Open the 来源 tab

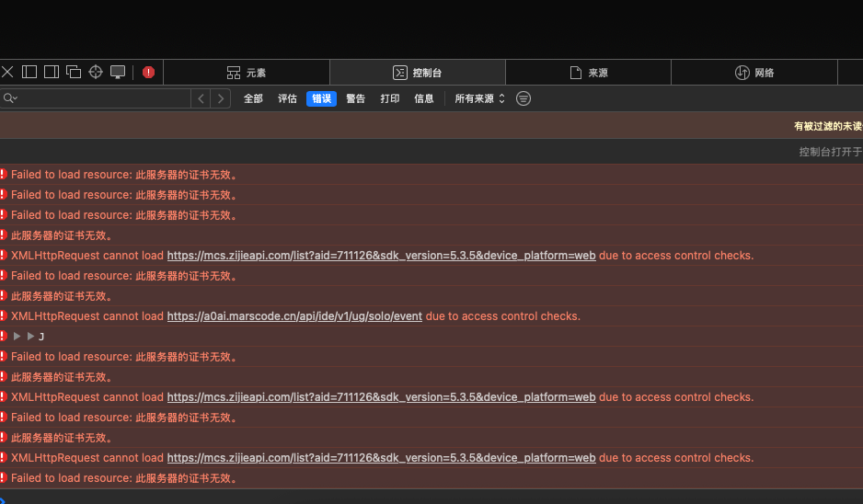(588, 73)
